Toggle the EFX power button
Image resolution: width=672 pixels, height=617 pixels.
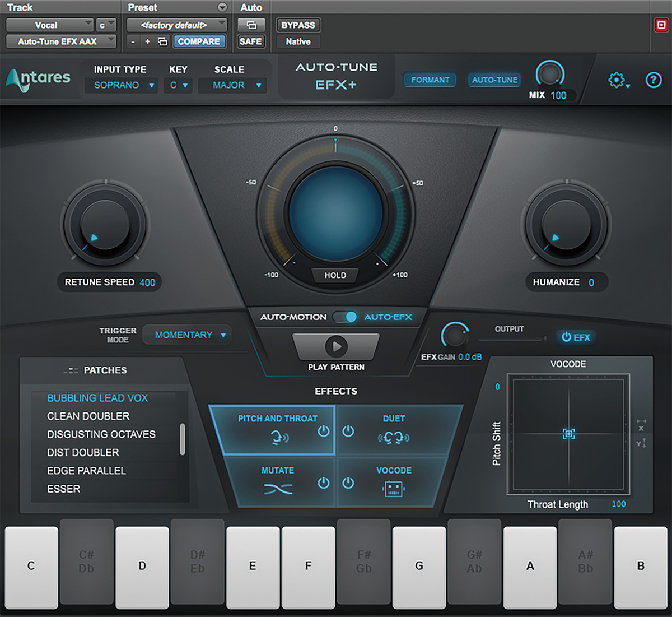tap(575, 337)
